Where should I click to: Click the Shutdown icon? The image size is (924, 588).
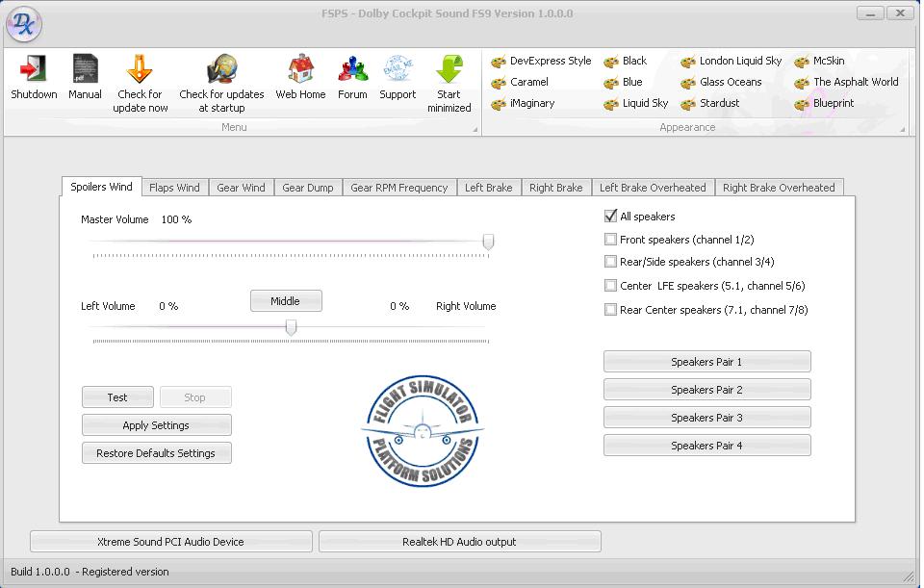pos(34,68)
